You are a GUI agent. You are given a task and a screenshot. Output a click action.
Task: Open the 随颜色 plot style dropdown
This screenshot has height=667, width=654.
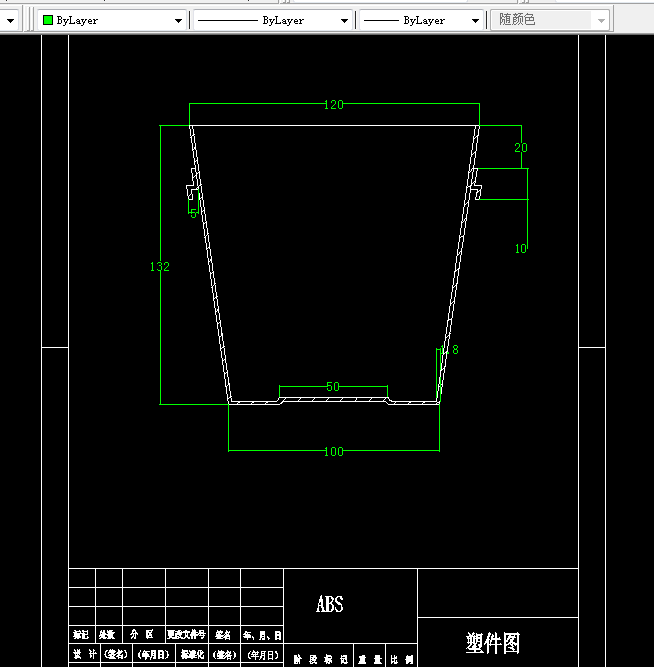click(550, 20)
